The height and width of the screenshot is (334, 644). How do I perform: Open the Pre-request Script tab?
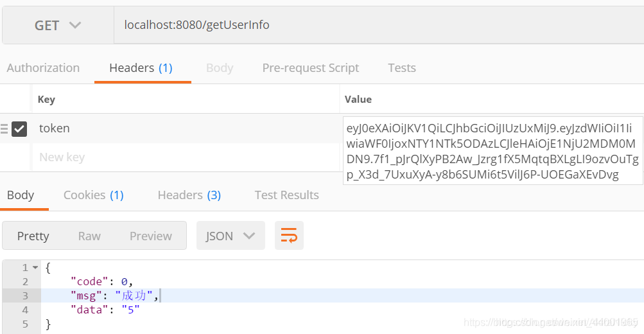pyautogui.click(x=311, y=68)
